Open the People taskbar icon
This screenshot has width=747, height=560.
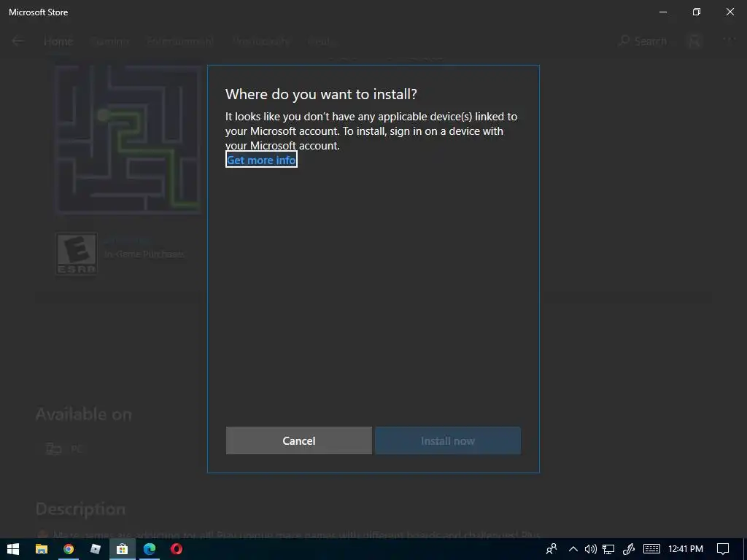click(x=551, y=549)
